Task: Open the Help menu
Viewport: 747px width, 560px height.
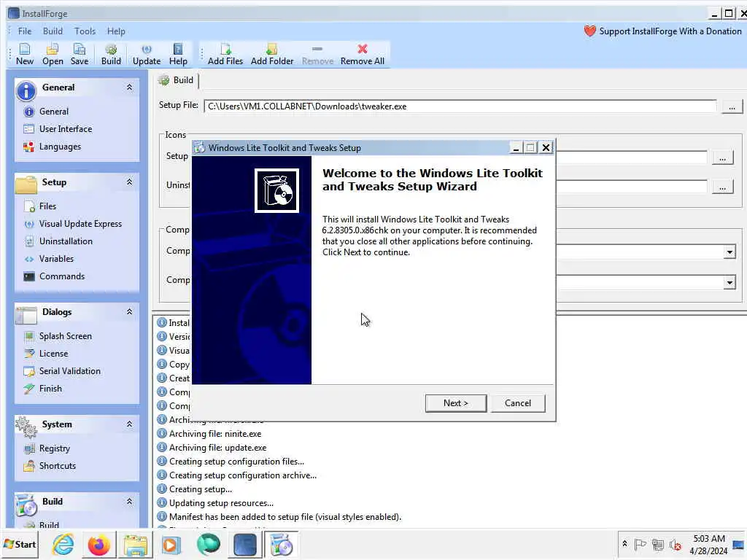Action: click(116, 31)
